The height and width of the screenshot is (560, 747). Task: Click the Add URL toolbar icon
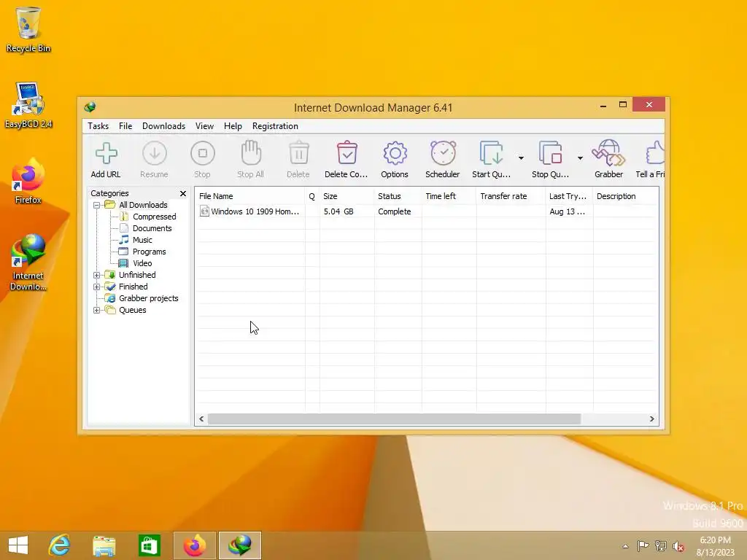(106, 153)
